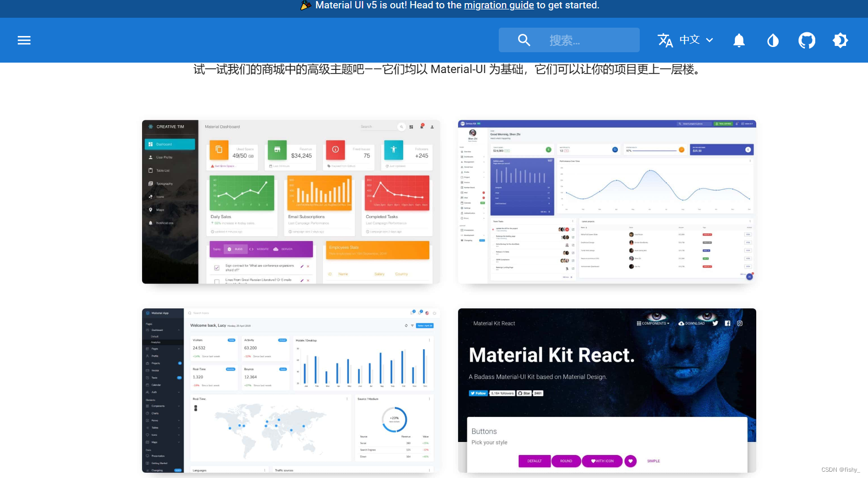Click Facebook icon in Material Kit header

[728, 324]
